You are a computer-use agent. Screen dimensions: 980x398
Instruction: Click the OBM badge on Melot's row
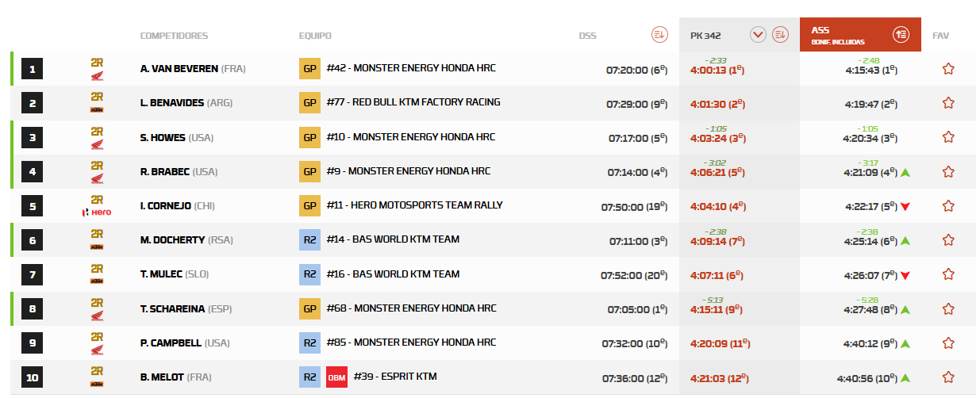pyautogui.click(x=336, y=377)
